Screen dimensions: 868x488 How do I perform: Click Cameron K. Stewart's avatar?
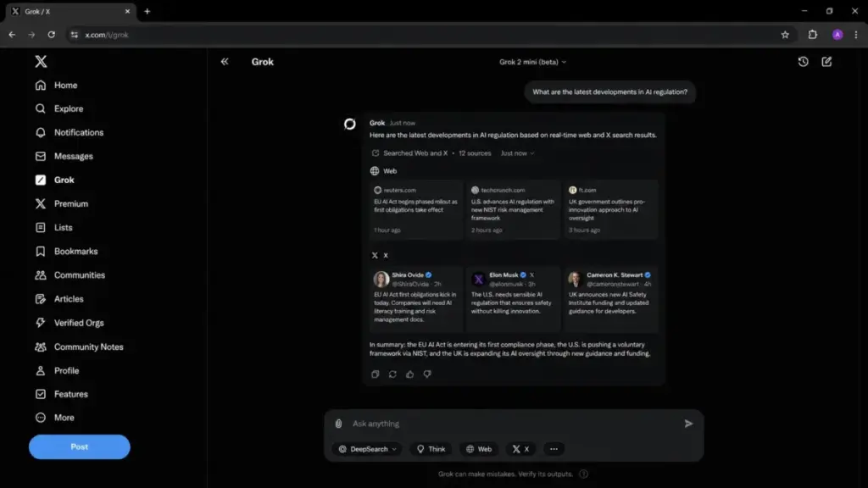click(x=576, y=279)
